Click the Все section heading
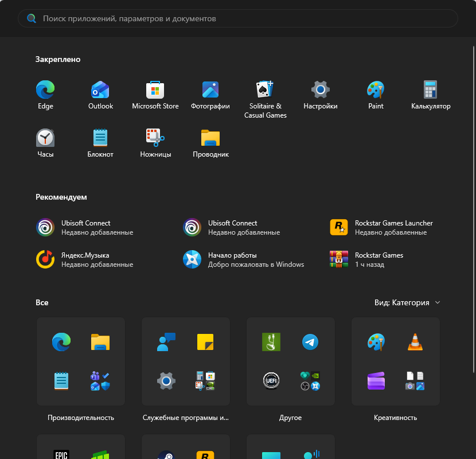This screenshot has height=459, width=476. click(x=42, y=302)
